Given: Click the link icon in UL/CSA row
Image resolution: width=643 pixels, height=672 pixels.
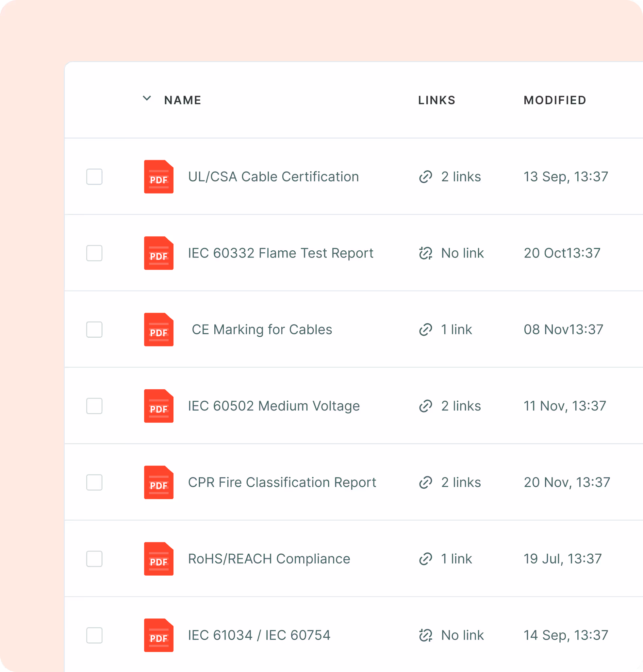Looking at the screenshot, I should 425,177.
